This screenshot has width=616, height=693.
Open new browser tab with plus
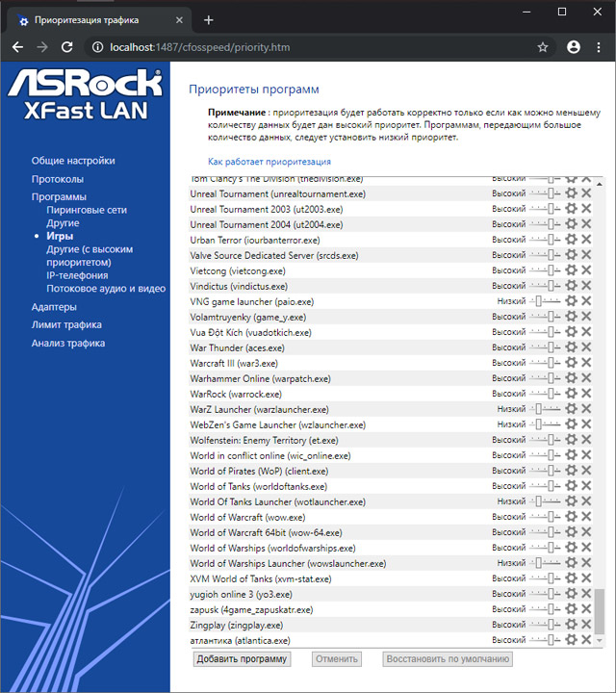tap(209, 20)
